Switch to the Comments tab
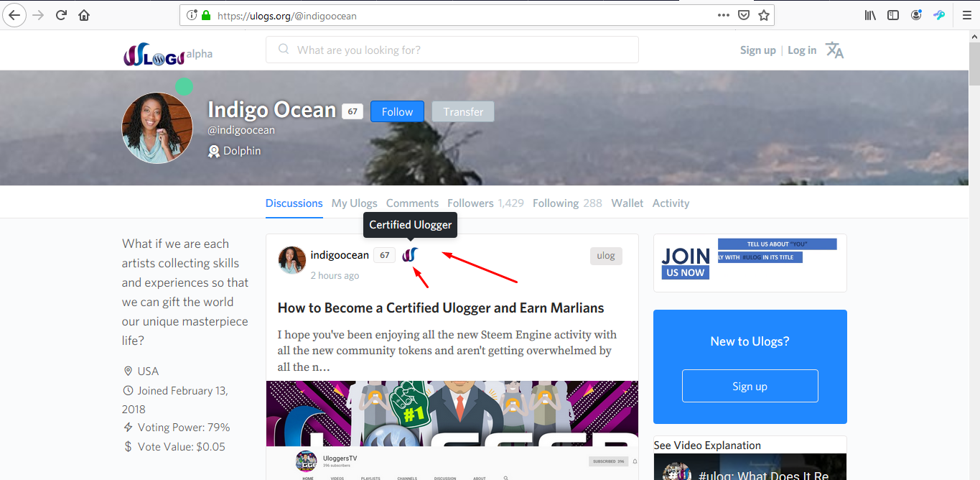 412,203
